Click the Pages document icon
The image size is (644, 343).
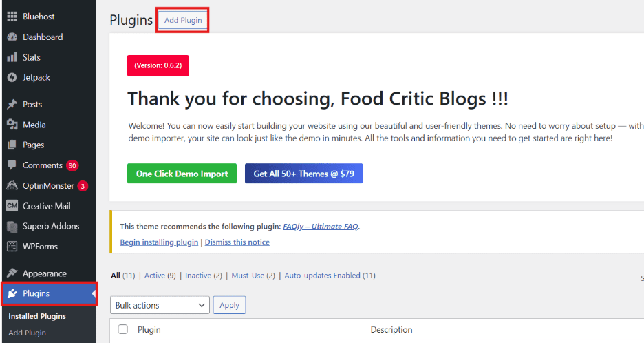(x=12, y=145)
